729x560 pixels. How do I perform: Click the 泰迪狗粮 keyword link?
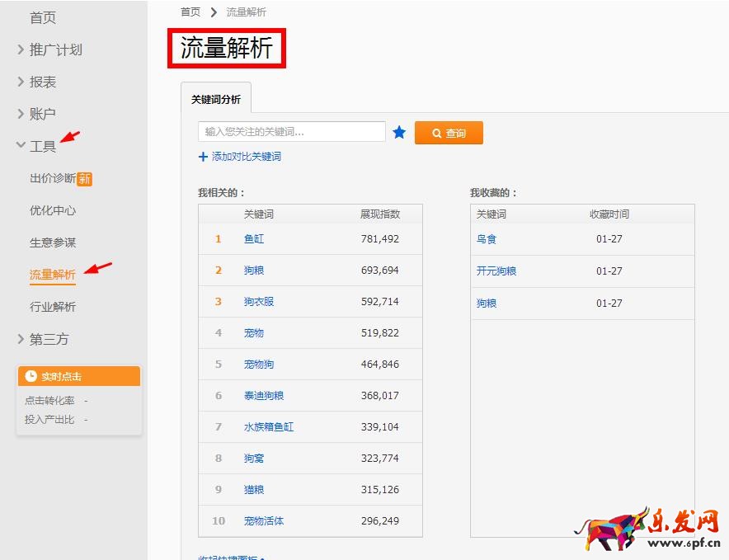pos(264,396)
